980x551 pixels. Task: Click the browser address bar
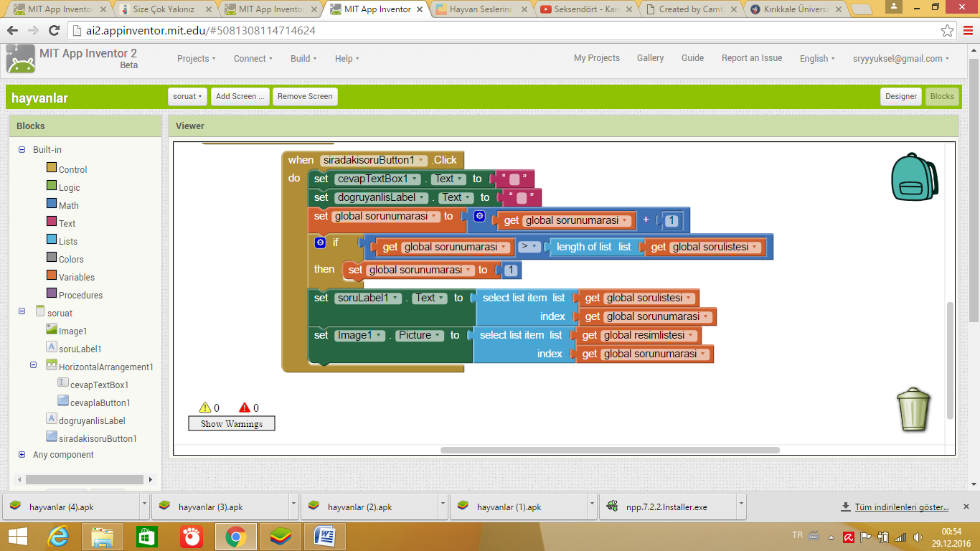(x=502, y=31)
